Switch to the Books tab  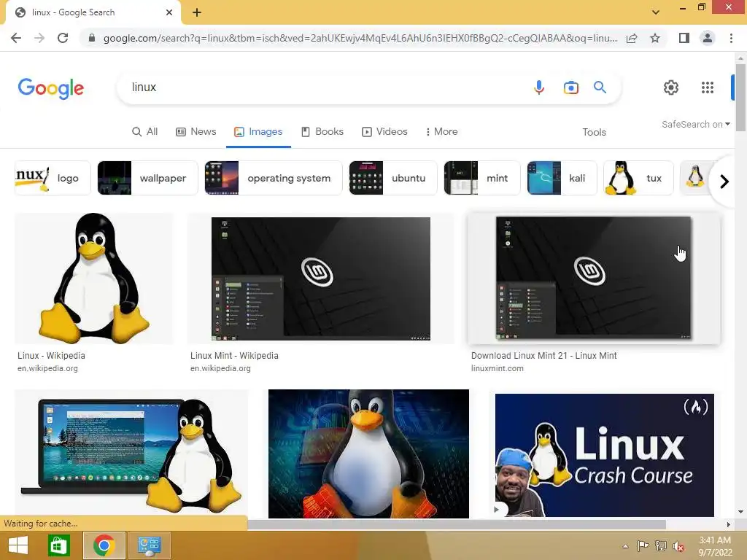322,132
